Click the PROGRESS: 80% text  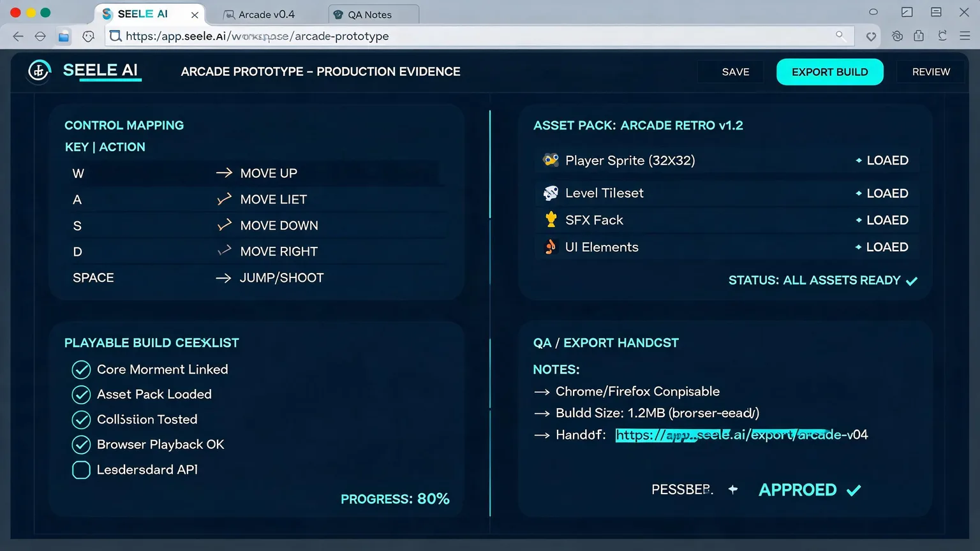[395, 499]
